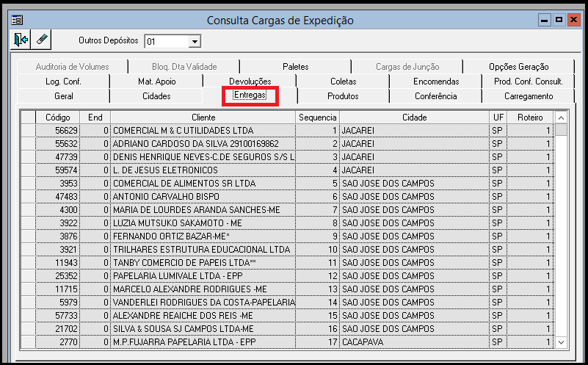Click sequence cell 10
The height and width of the screenshot is (365, 588).
click(x=318, y=250)
